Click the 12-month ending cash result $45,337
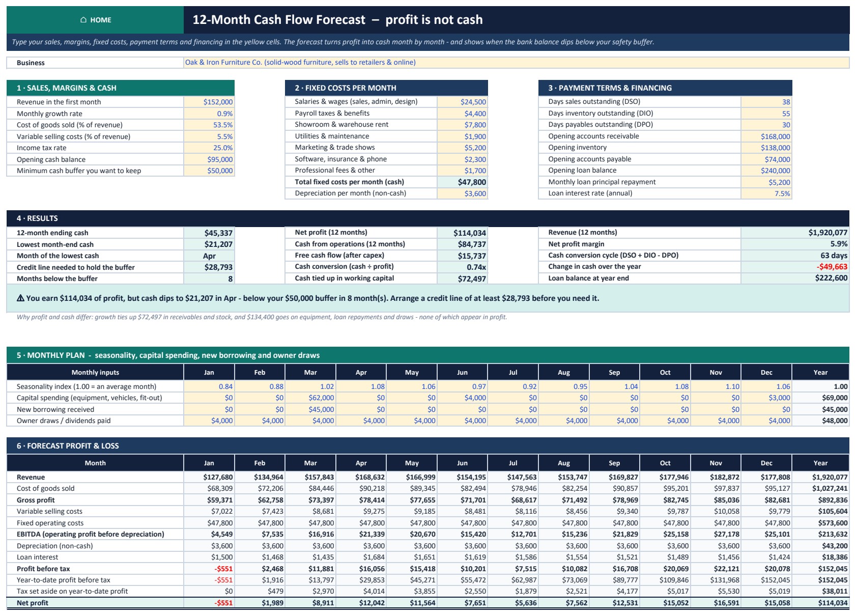 (x=209, y=233)
